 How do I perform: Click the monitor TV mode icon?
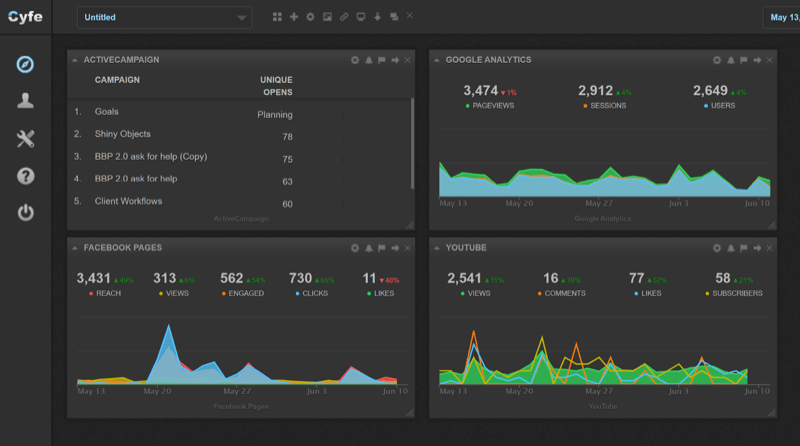tap(361, 17)
